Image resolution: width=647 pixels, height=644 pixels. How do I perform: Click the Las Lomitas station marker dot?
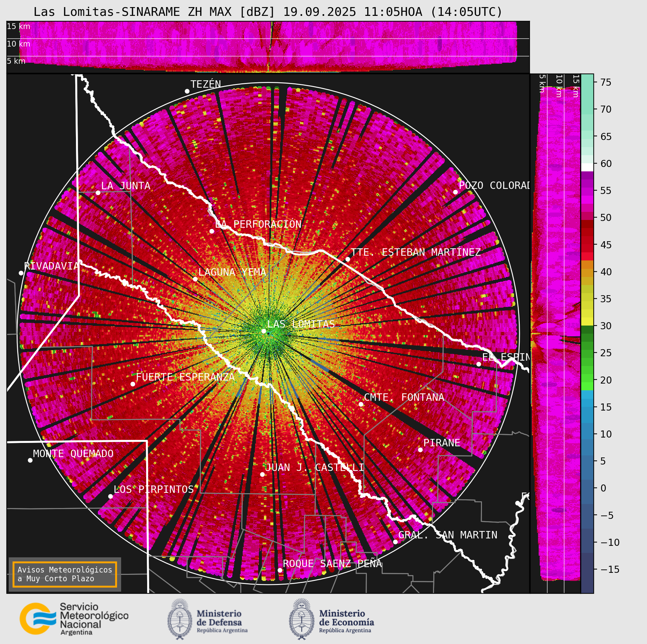pos(264,331)
